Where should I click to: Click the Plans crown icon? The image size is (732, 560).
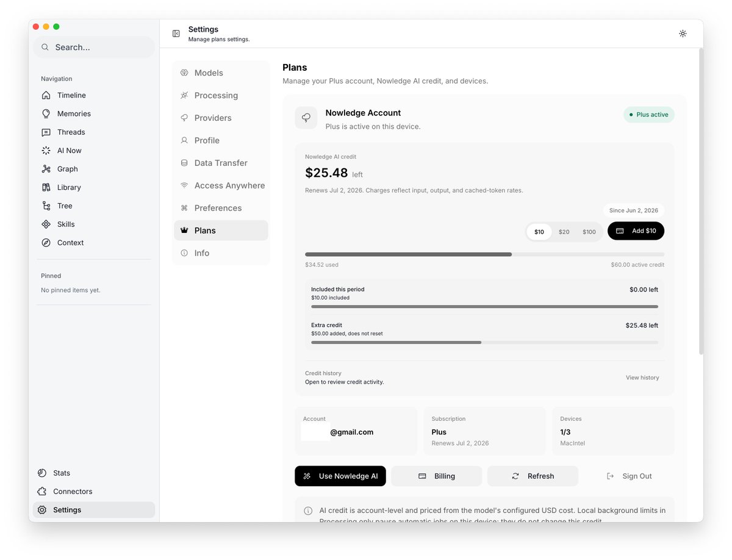tap(184, 231)
